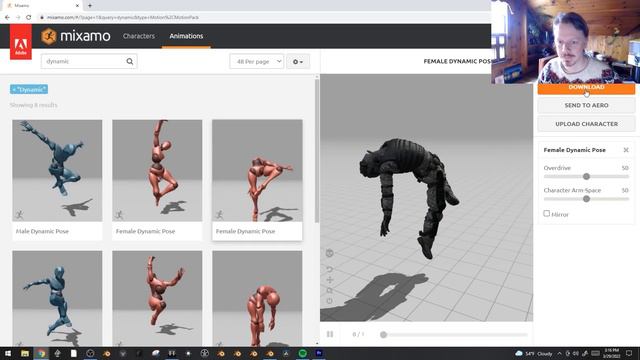Click the Chrome taskbar icon

(x=41, y=353)
